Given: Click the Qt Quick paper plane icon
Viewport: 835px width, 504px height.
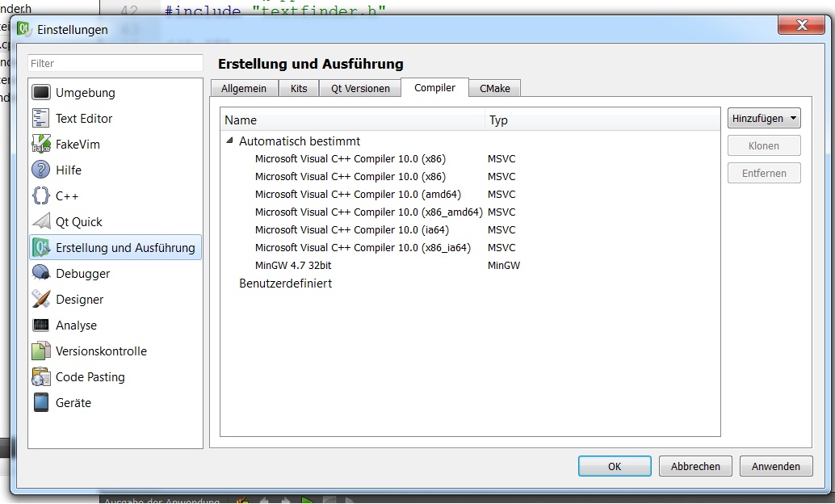Looking at the screenshot, I should tap(41, 221).
